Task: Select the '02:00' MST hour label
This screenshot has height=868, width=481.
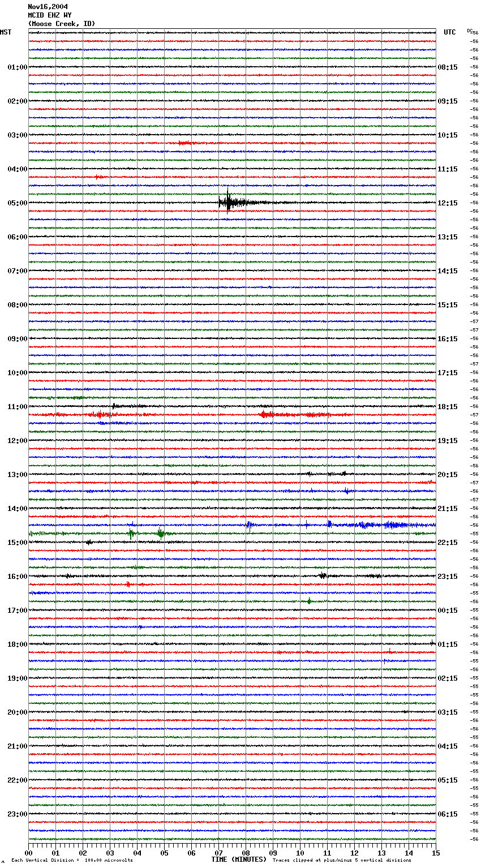Action: click(18, 101)
